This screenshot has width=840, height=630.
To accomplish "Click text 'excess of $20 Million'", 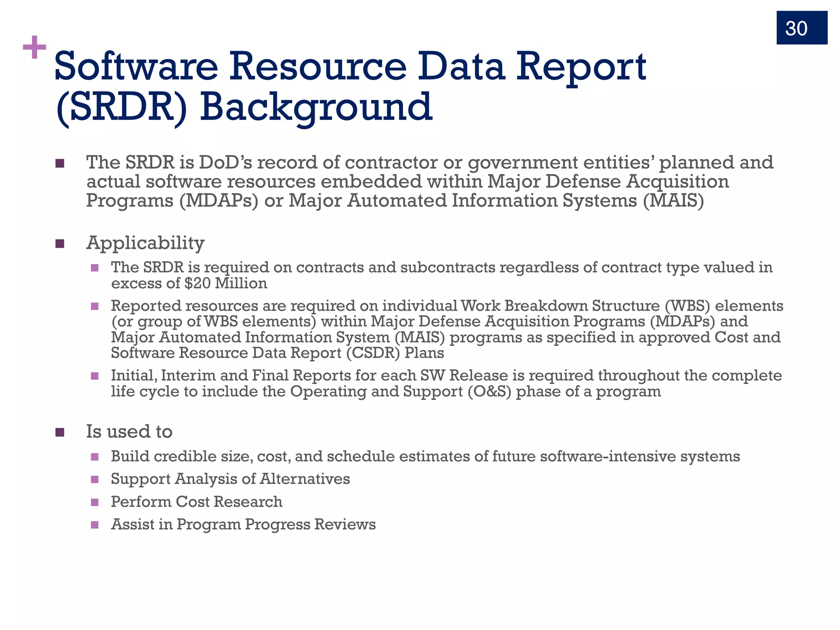I will pos(189,283).
